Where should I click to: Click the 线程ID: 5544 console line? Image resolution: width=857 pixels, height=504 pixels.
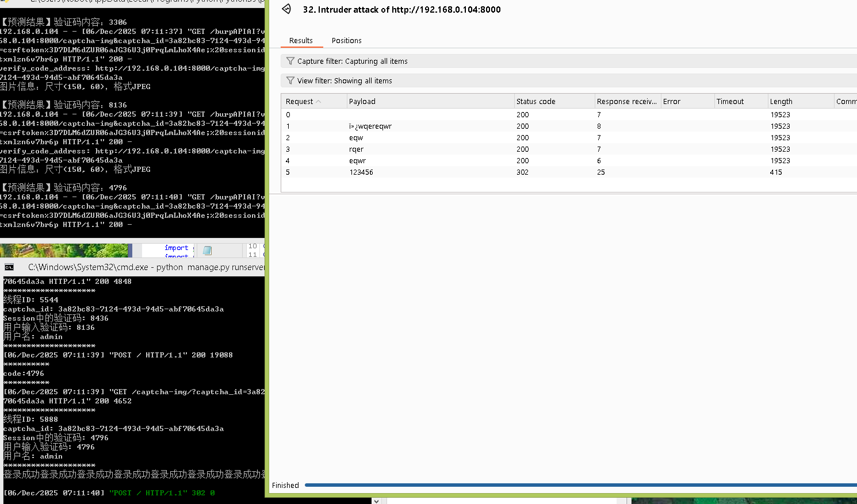tap(31, 299)
